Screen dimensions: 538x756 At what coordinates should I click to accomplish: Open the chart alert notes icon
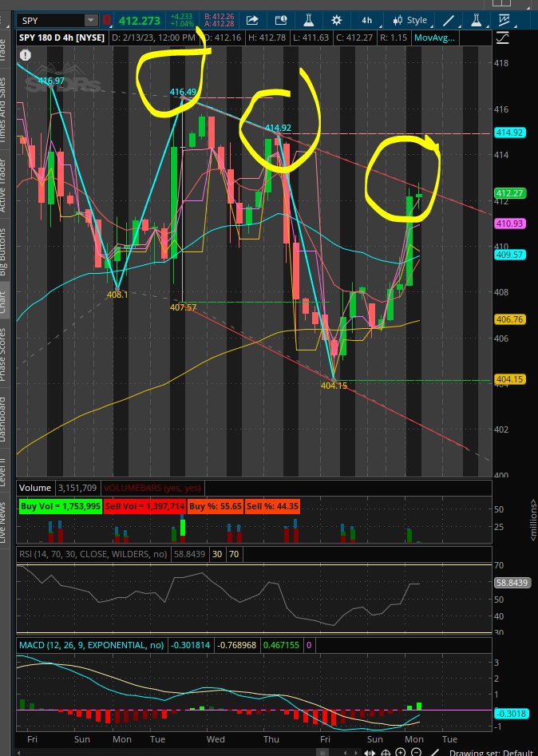280,20
